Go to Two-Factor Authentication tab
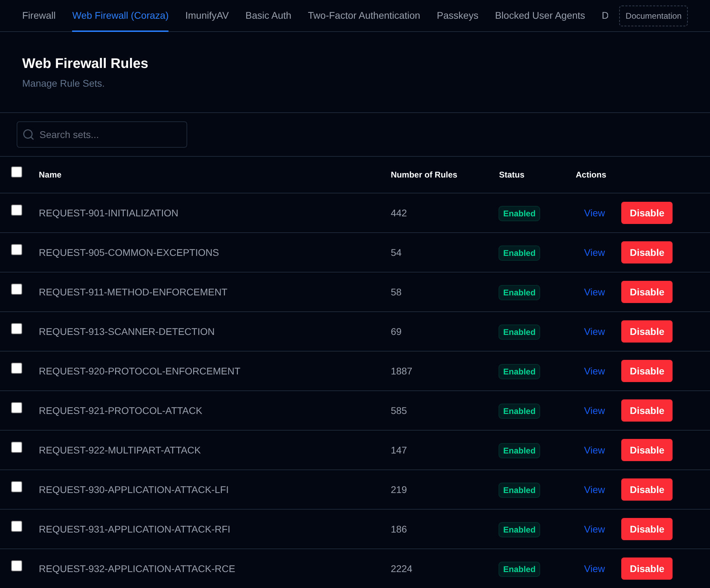Viewport: 710px width, 588px height. click(x=364, y=16)
